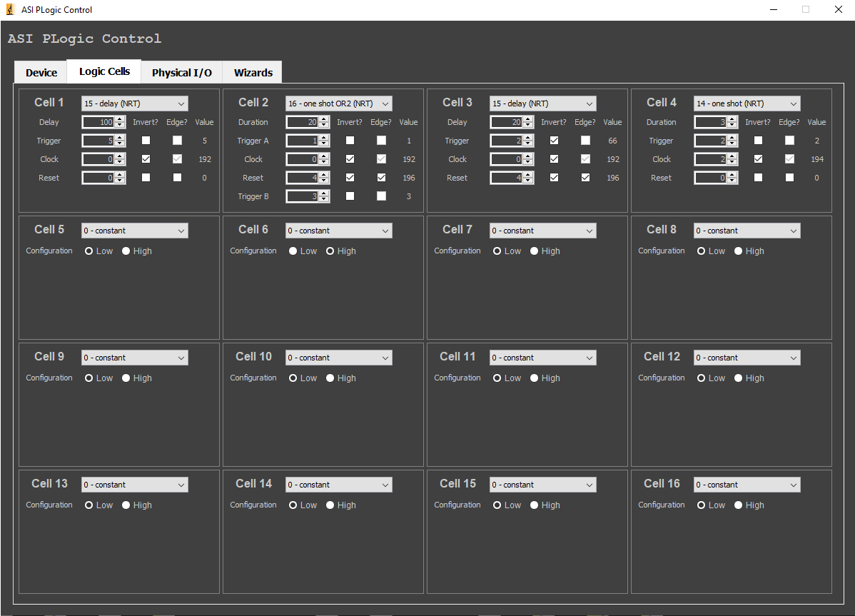Enable Invert checkbox for Cell 1 Trigger

tap(146, 141)
